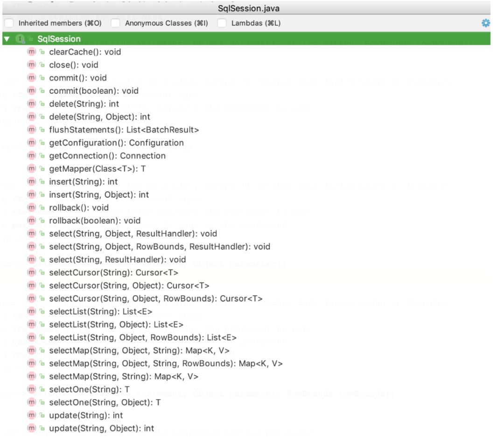Screen dimensions: 504x442
Task: Select getMapper(Class<T>): T
Action: [x=98, y=168]
